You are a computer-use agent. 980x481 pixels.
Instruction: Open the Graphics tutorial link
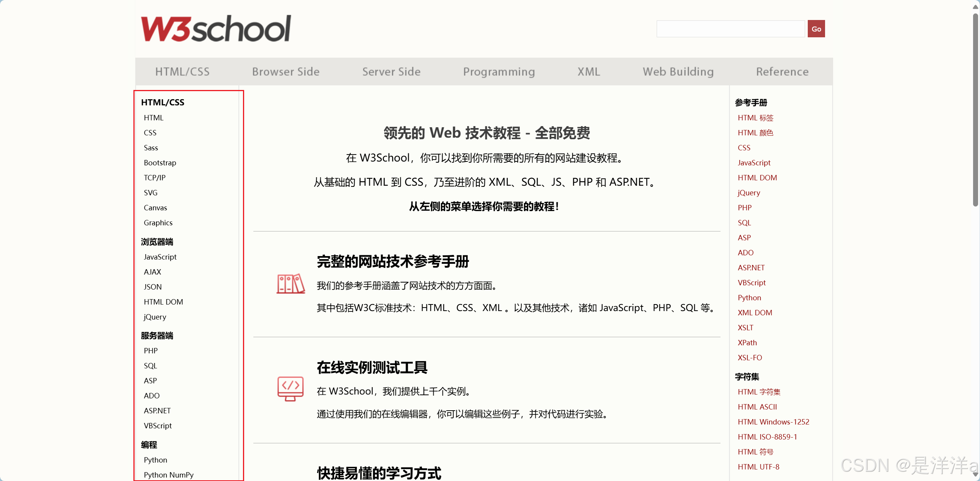[158, 223]
